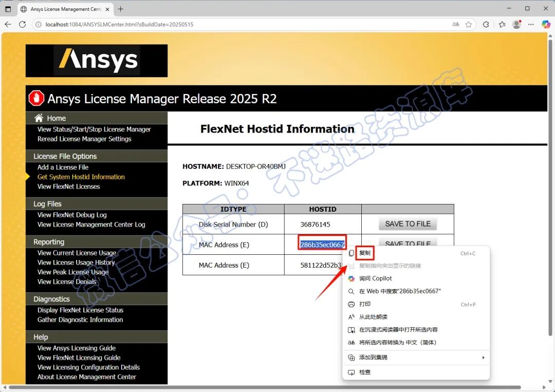Open Gather Diagnostic Information
555x392 pixels.
(x=80, y=320)
